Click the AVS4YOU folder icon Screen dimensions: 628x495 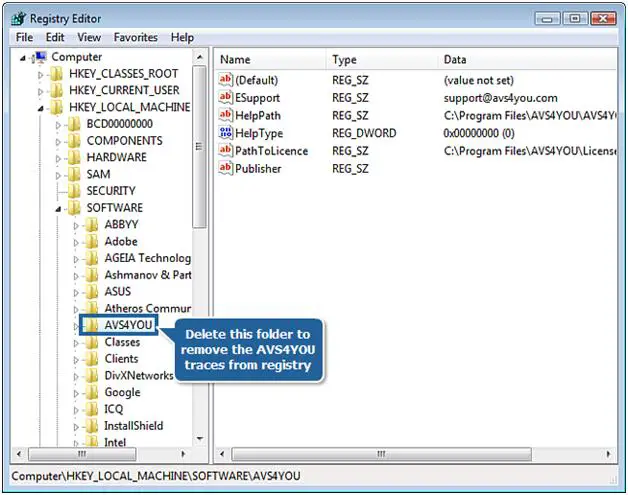pos(92,325)
